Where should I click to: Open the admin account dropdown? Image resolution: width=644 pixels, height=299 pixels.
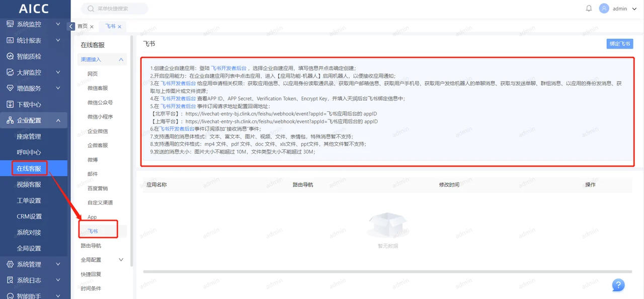(633, 9)
